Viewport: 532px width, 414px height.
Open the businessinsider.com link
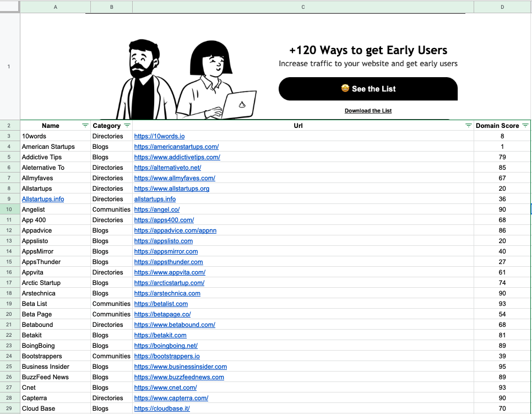[181, 367]
